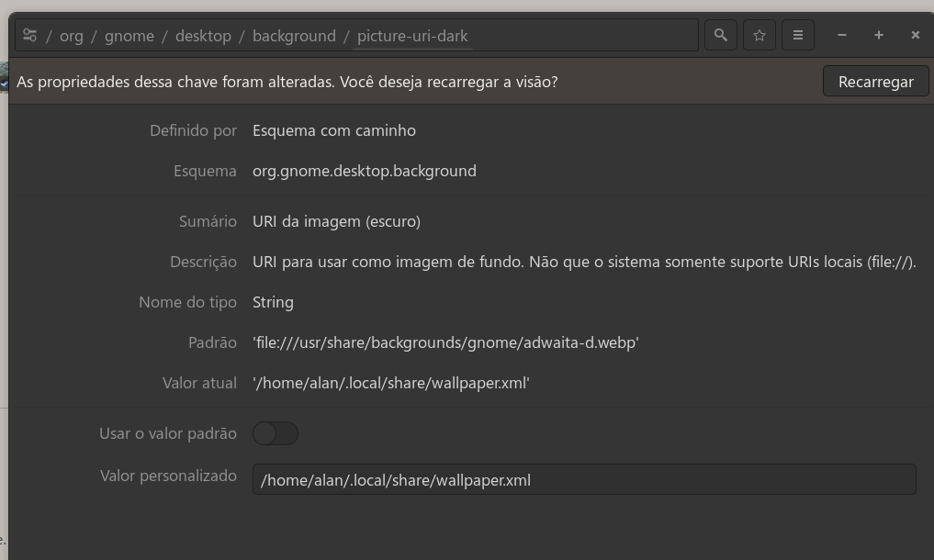The height and width of the screenshot is (560, 934).
Task: Toggle the 'Usar o valor padrão' switch
Action: pyautogui.click(x=276, y=432)
